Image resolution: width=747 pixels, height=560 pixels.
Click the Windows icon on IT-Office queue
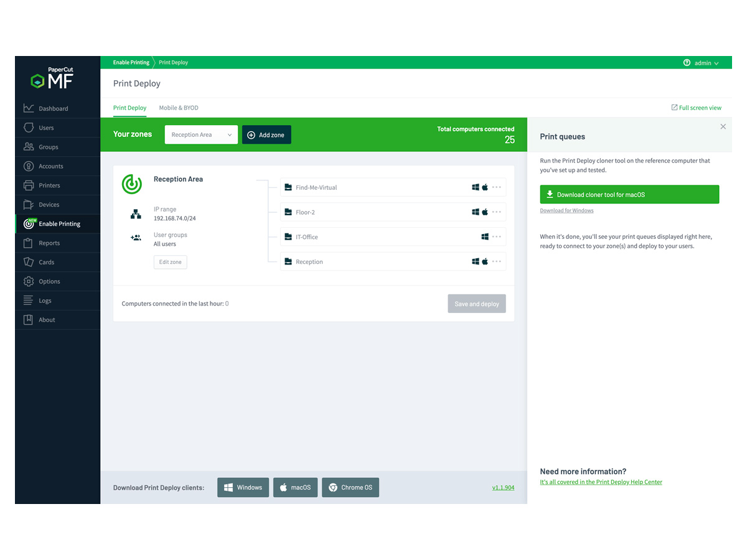coord(485,237)
